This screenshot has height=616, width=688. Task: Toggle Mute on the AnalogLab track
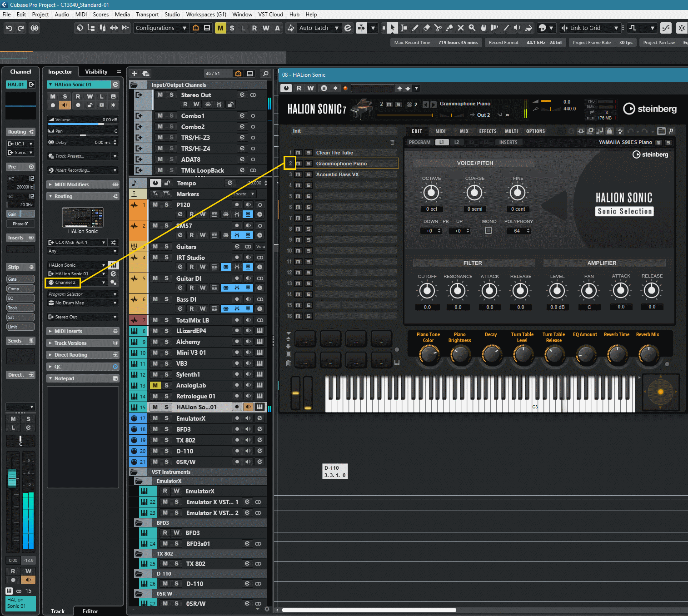pos(155,386)
